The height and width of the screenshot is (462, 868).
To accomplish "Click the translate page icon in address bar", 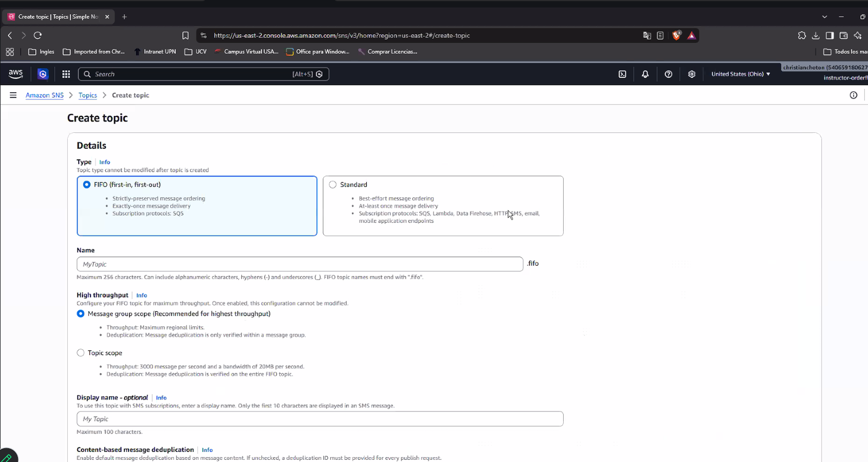I will 647,35.
